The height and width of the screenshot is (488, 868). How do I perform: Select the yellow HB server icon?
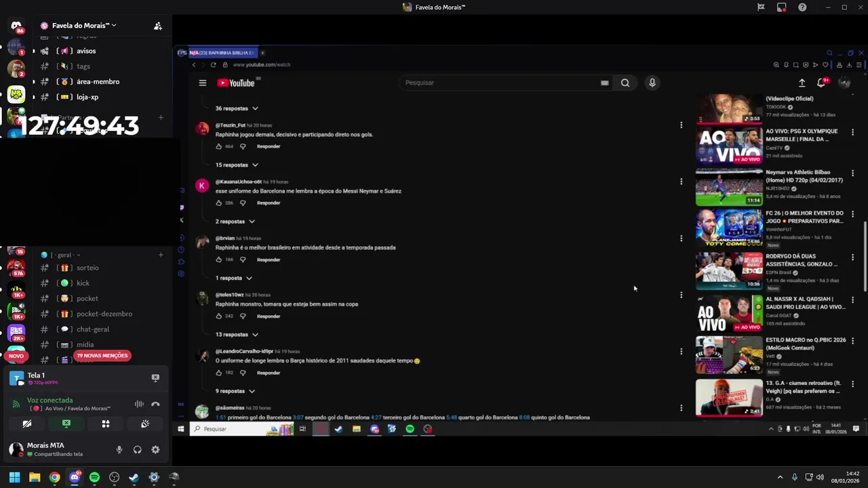tap(16, 94)
